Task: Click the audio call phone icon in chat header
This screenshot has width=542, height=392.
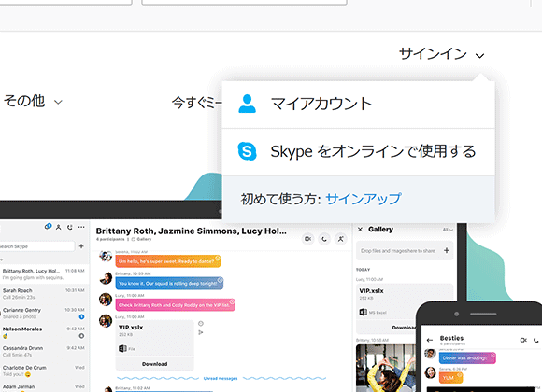Action: 324,239
